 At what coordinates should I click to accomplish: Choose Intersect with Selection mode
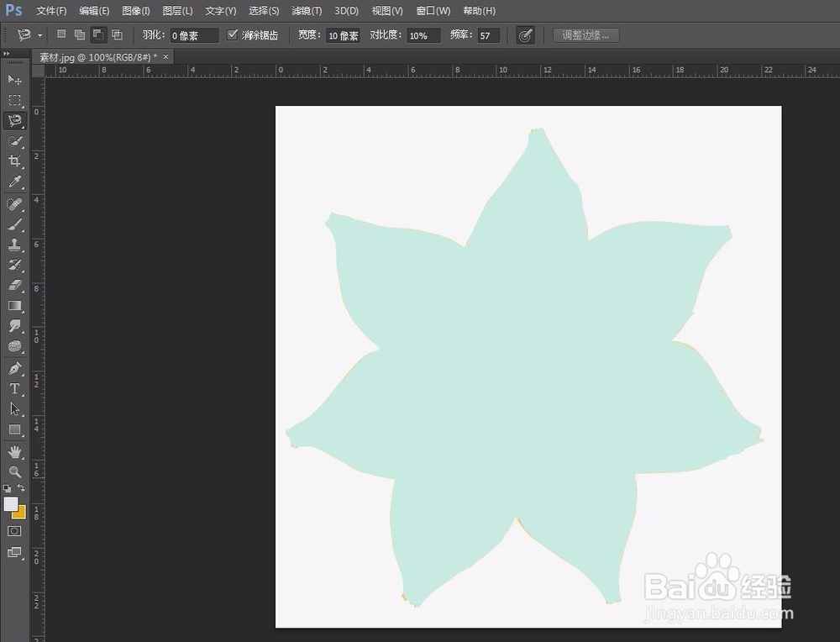point(117,34)
